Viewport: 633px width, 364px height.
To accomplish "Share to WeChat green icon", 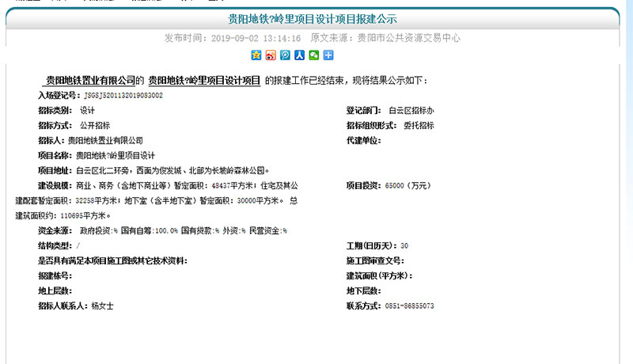I will tap(313, 55).
